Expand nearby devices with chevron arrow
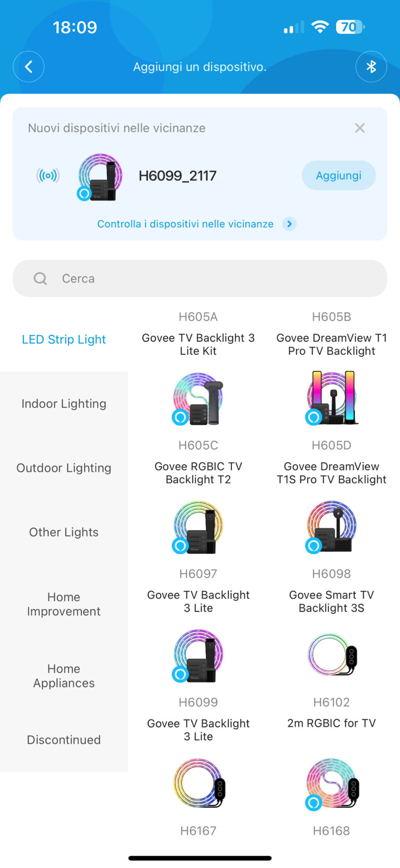This screenshot has height=868, width=400. pyautogui.click(x=289, y=224)
